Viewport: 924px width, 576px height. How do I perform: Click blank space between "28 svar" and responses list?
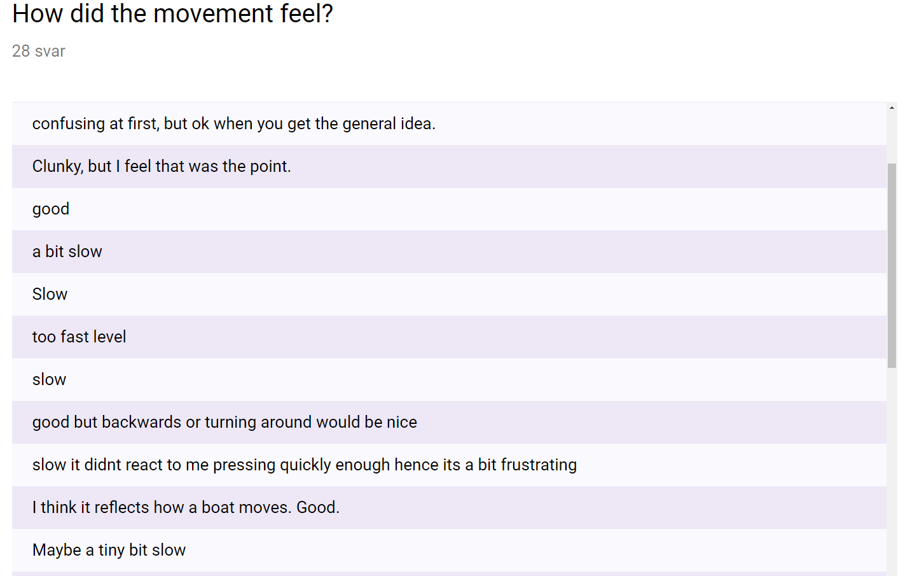coord(445,81)
